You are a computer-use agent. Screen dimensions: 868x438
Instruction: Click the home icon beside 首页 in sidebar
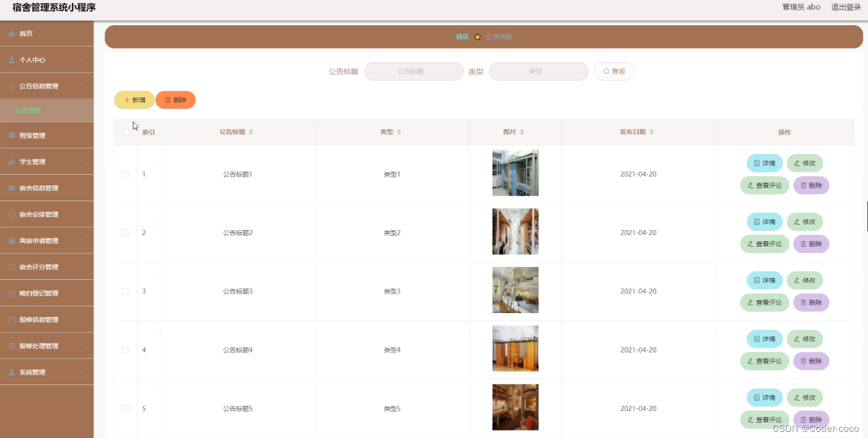(x=12, y=34)
